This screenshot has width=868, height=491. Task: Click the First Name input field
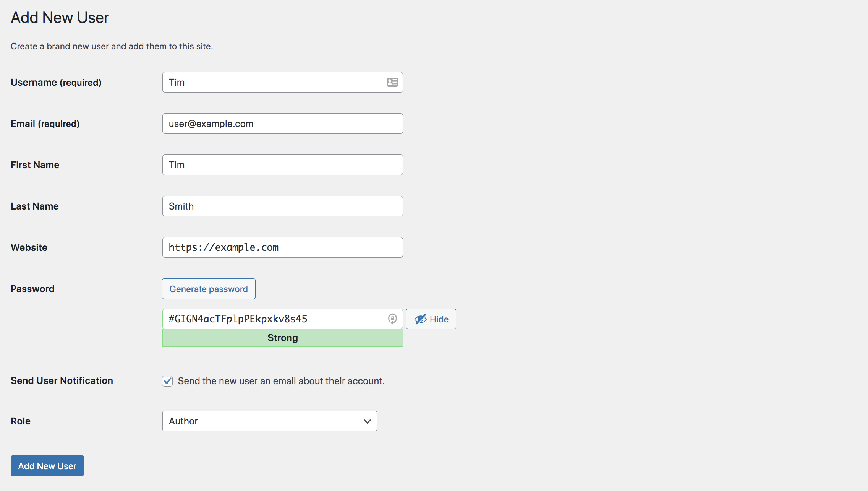(x=283, y=165)
